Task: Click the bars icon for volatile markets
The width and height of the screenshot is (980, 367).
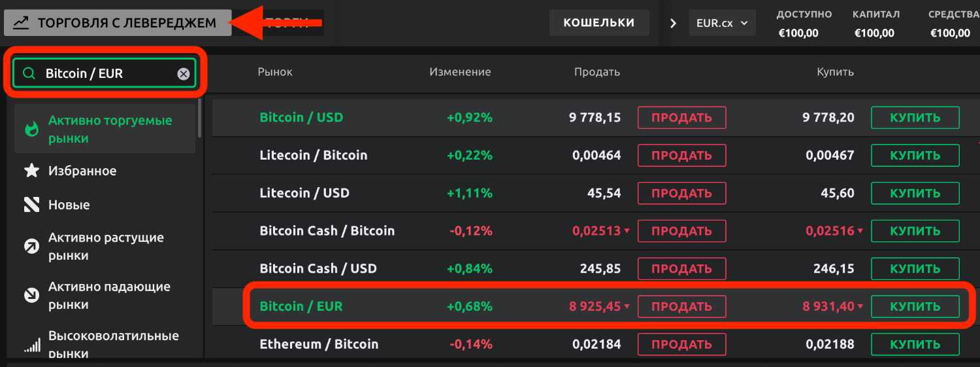Action: 31,345
